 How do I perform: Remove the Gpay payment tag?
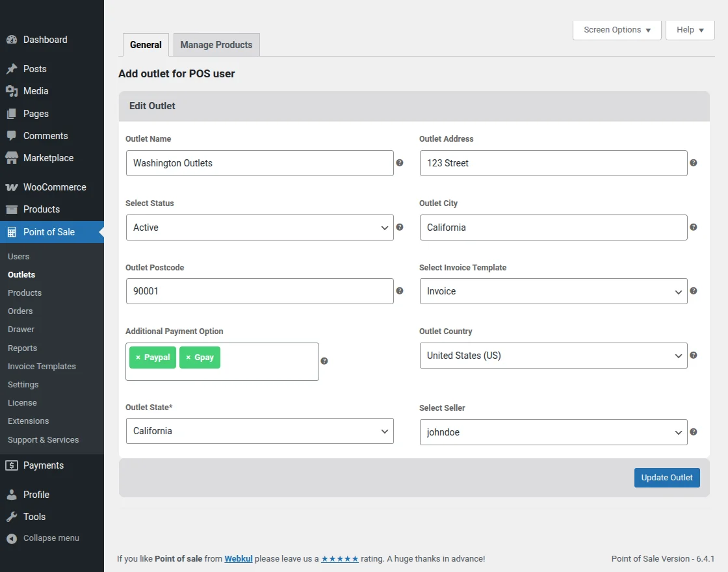click(188, 357)
